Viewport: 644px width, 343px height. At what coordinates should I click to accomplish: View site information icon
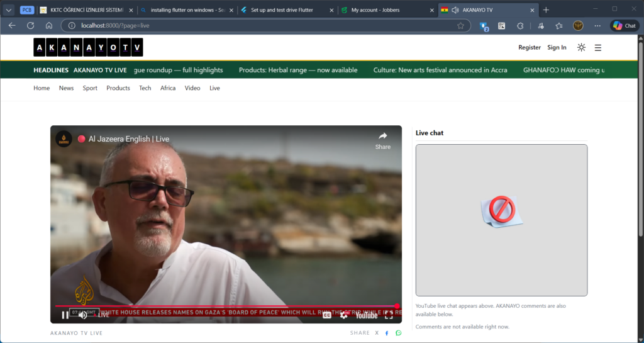pyautogui.click(x=72, y=25)
